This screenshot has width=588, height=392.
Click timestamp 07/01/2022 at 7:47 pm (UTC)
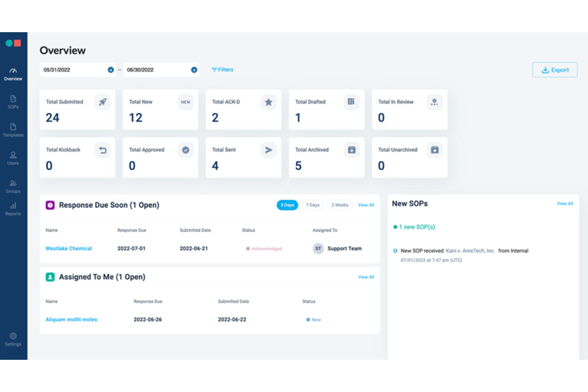point(431,260)
